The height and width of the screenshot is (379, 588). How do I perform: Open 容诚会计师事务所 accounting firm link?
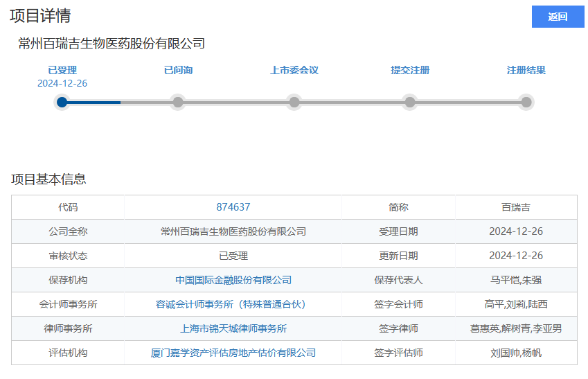point(233,304)
